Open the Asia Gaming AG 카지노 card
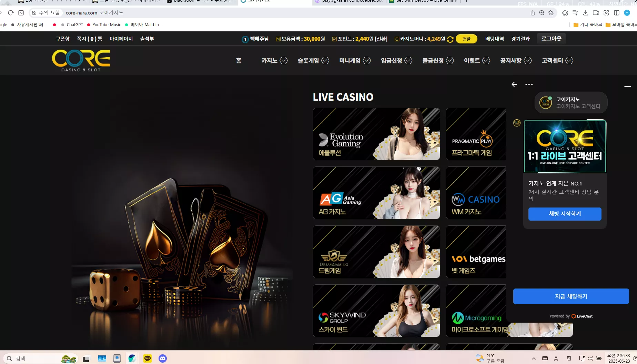The height and width of the screenshot is (364, 637). [376, 193]
